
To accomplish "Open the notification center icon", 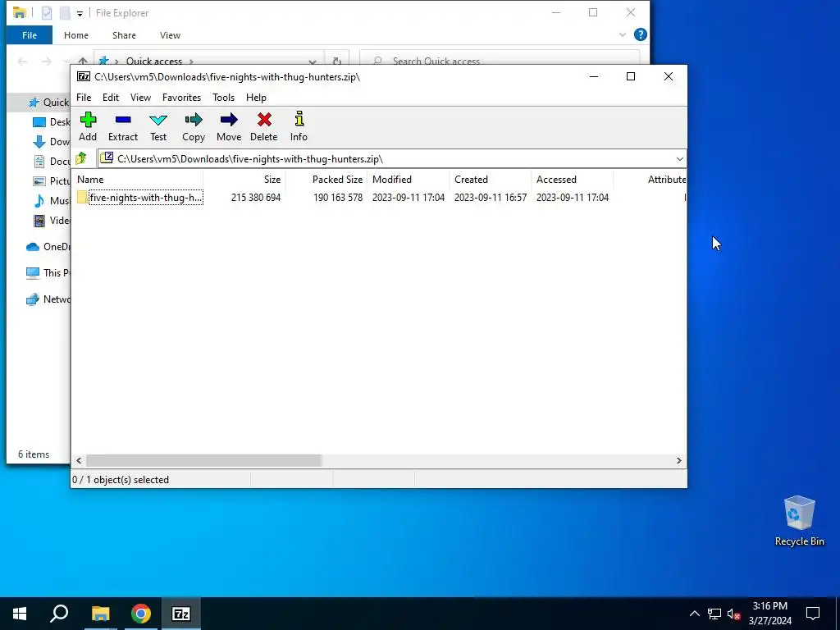I will (813, 614).
